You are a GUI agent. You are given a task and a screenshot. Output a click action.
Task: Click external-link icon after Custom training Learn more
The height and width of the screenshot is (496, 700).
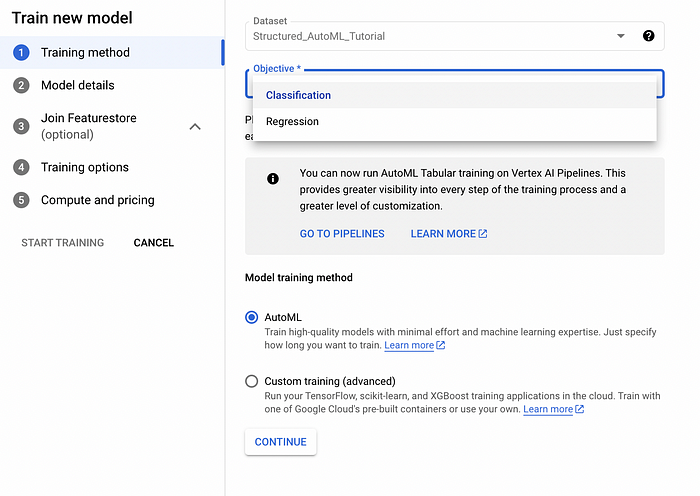pos(579,409)
